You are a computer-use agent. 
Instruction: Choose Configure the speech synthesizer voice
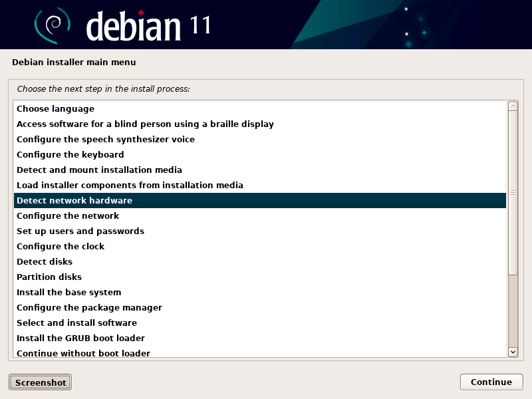pos(260,139)
